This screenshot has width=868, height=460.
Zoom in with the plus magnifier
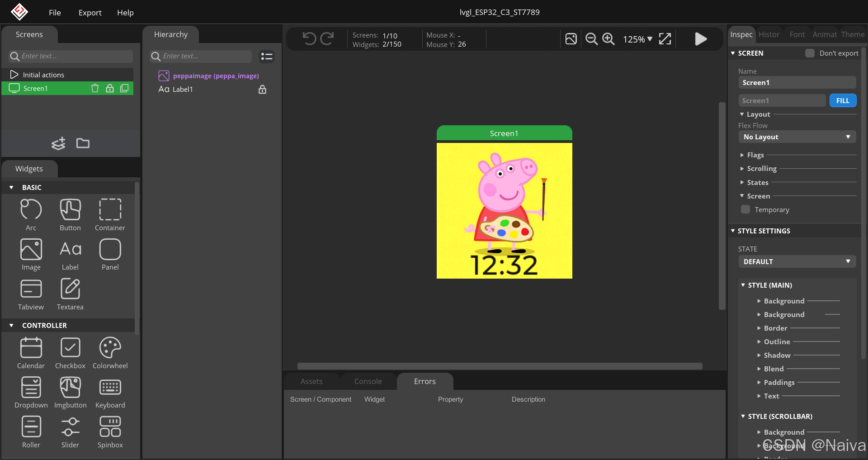point(609,39)
